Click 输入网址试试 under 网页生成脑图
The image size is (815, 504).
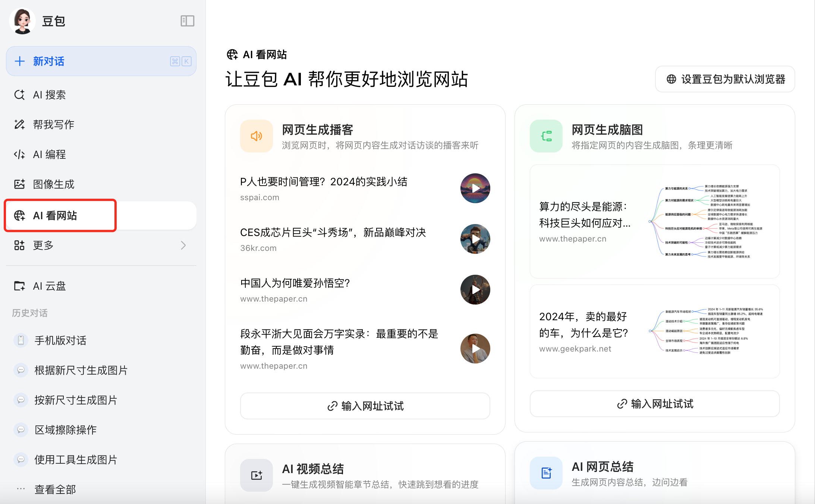coord(655,404)
